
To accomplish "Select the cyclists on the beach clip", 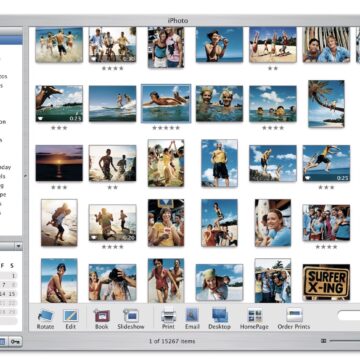I will [112, 44].
